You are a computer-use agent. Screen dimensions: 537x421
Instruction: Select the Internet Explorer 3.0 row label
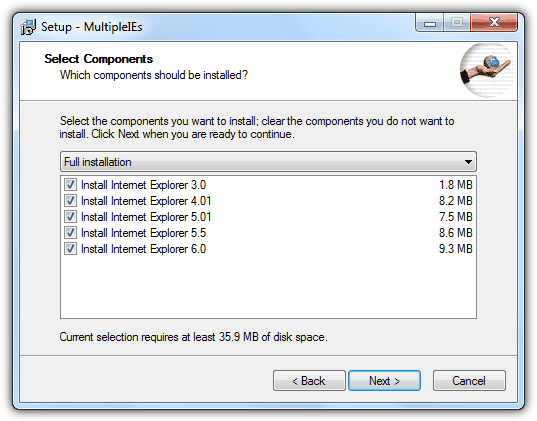click(143, 185)
